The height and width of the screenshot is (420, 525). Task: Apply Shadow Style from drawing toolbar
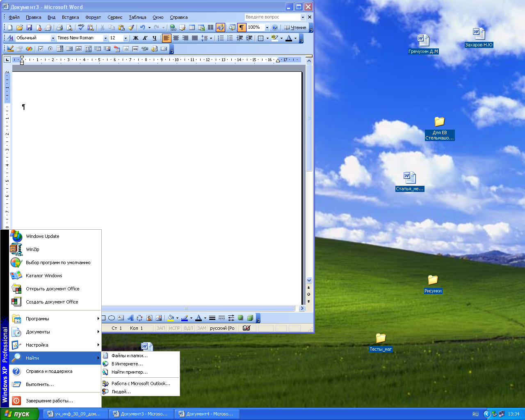tap(240, 318)
